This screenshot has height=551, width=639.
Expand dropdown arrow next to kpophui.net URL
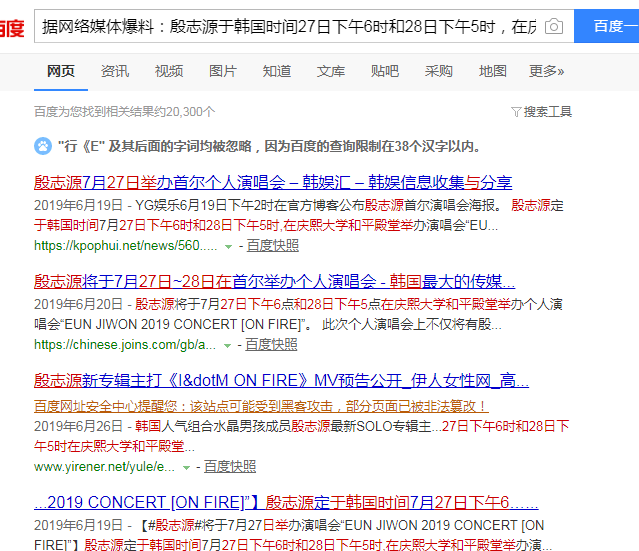pyautogui.click(x=229, y=247)
